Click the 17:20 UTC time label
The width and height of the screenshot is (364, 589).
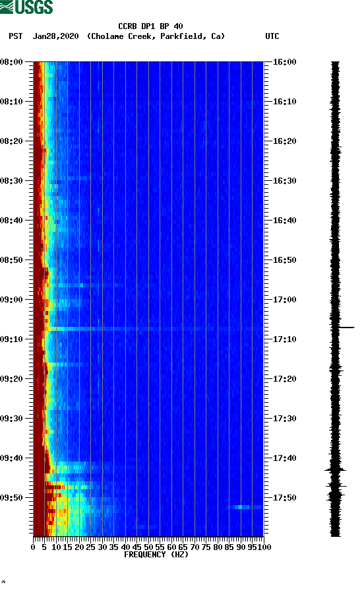point(284,379)
